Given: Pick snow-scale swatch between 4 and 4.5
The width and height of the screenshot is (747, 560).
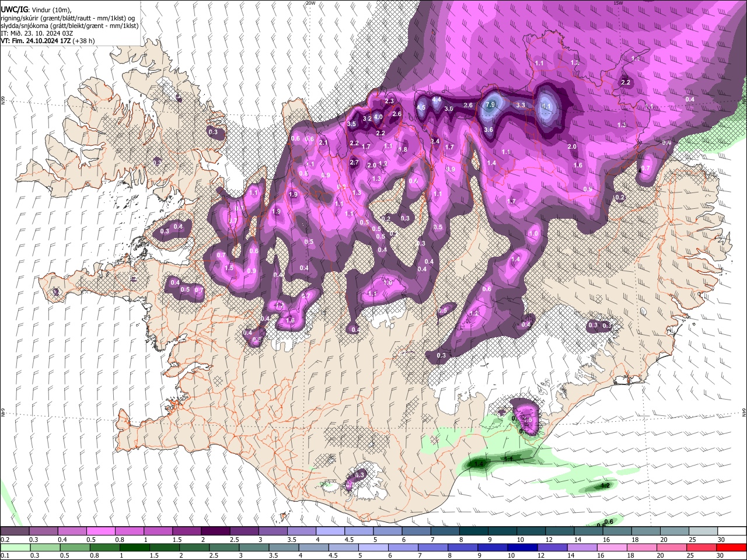Looking at the screenshot, I should tap(329, 531).
